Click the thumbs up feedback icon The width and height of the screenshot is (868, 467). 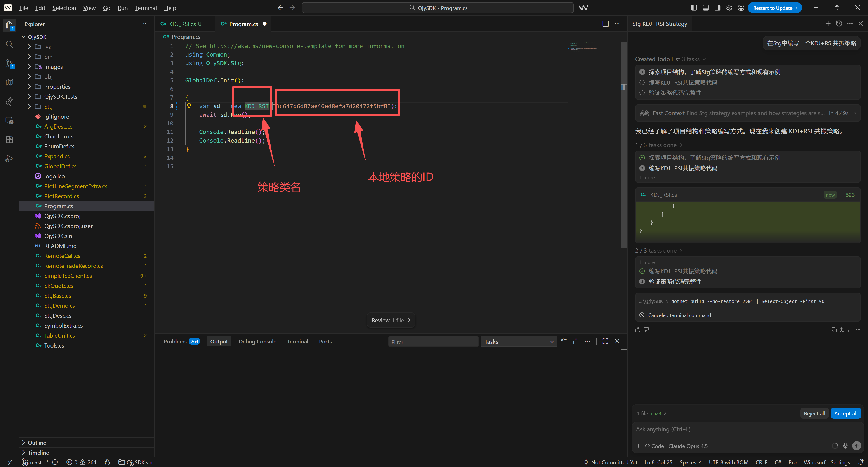(x=637, y=329)
